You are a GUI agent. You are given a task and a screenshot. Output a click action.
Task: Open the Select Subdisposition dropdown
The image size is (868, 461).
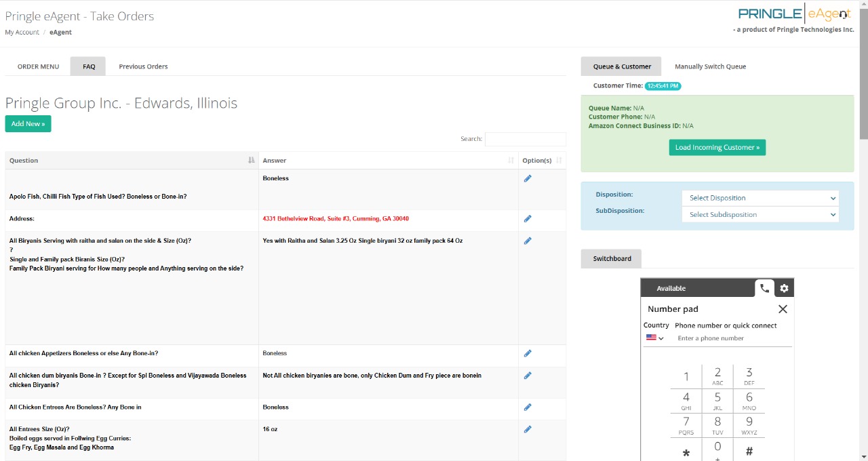(760, 214)
